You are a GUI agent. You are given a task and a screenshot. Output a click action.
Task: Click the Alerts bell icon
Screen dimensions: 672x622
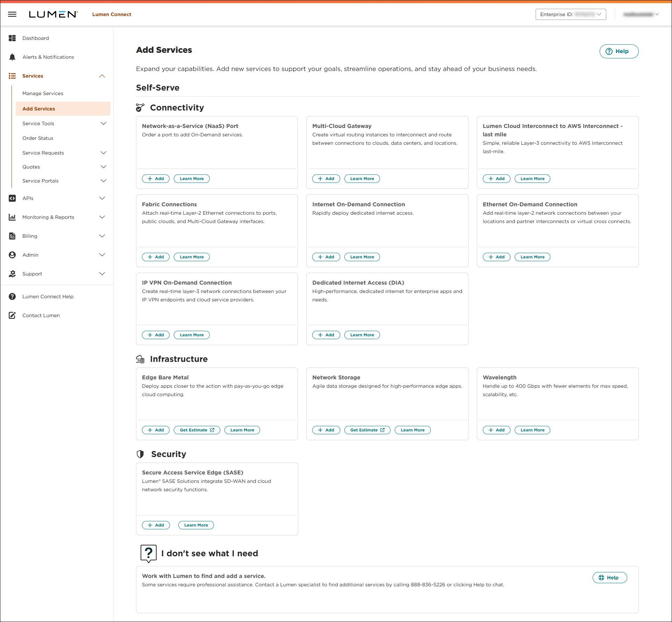point(12,57)
